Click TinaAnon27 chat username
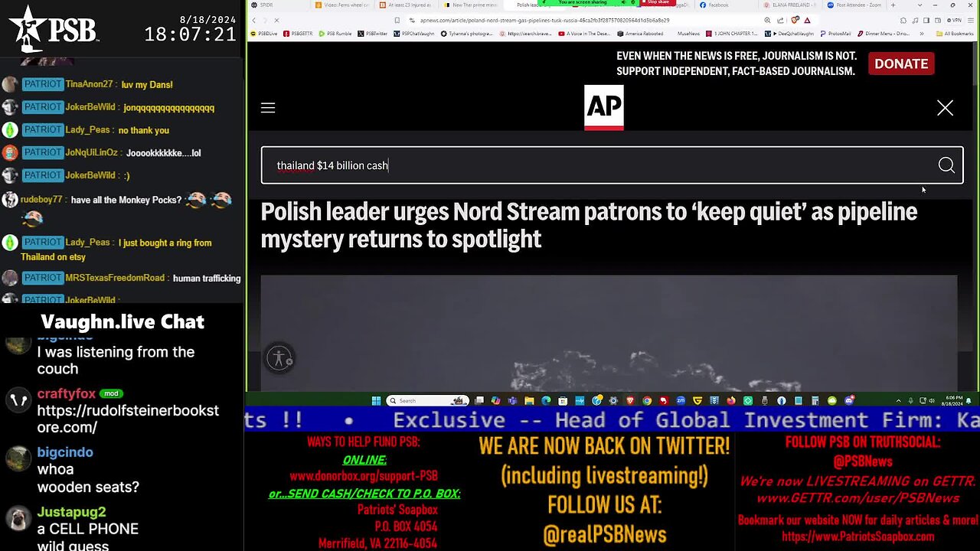980x551 pixels. (89, 84)
